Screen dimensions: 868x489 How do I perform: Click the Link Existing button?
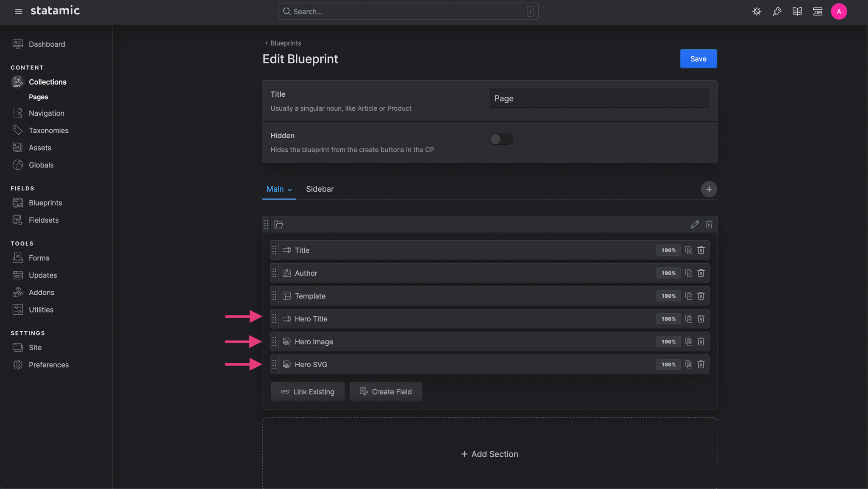(x=308, y=392)
